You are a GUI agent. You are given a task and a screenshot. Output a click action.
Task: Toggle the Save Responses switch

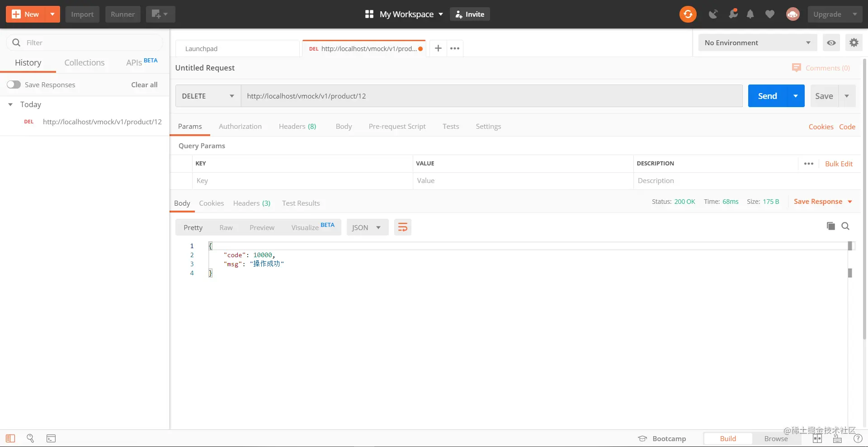pos(14,85)
